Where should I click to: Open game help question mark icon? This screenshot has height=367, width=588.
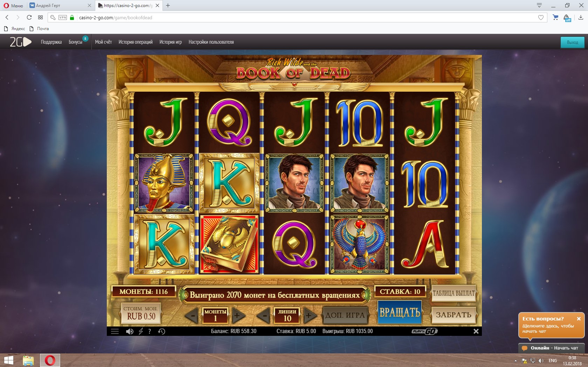pyautogui.click(x=150, y=331)
